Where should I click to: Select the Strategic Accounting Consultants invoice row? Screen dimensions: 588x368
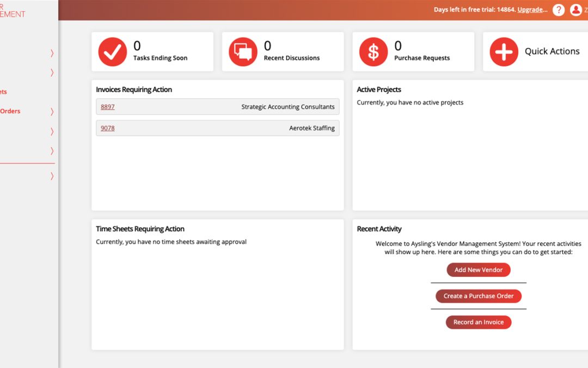[x=217, y=107]
